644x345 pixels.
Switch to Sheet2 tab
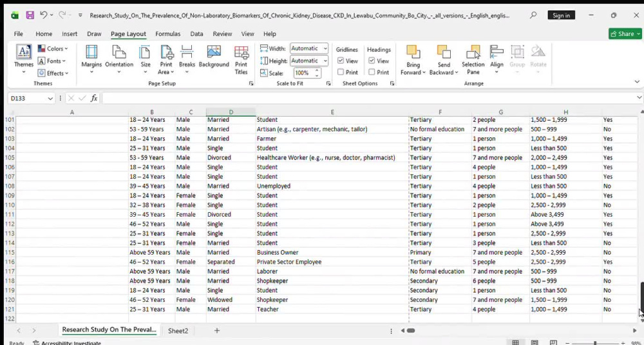click(x=178, y=331)
